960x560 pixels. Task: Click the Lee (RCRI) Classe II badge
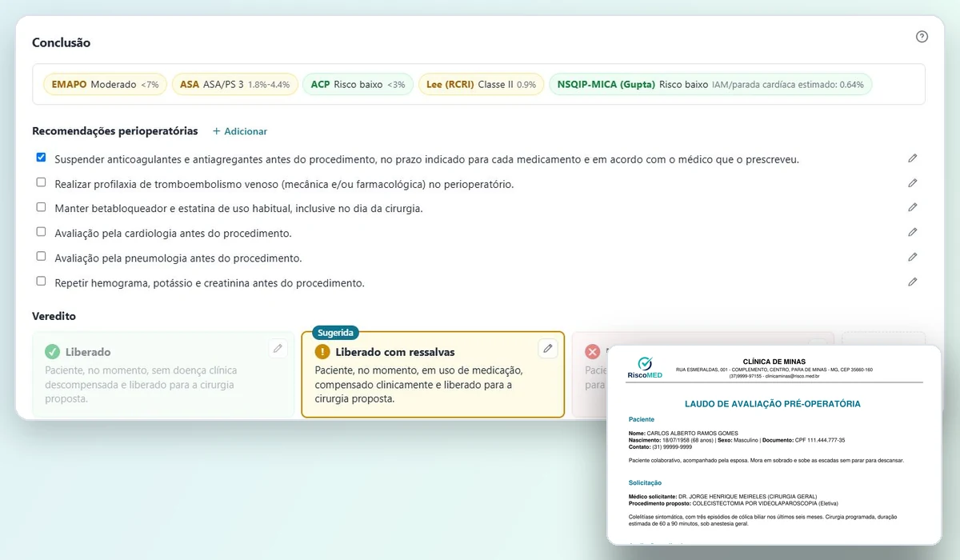pos(481,84)
